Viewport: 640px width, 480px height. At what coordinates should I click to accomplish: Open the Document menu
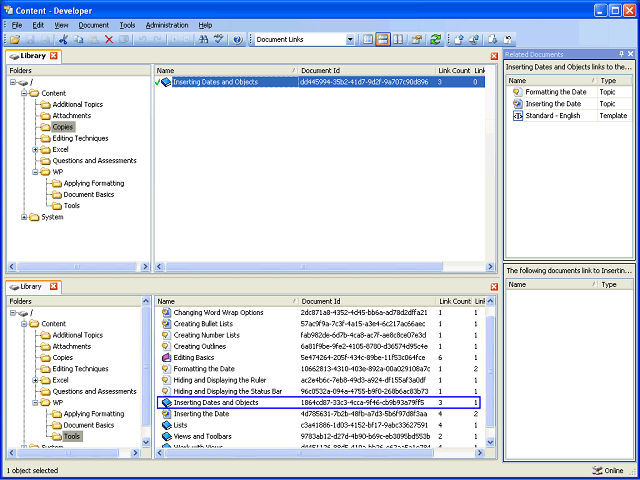[93, 25]
